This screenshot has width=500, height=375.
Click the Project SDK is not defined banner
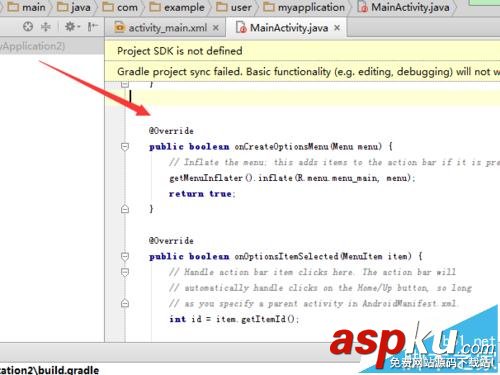click(302, 51)
